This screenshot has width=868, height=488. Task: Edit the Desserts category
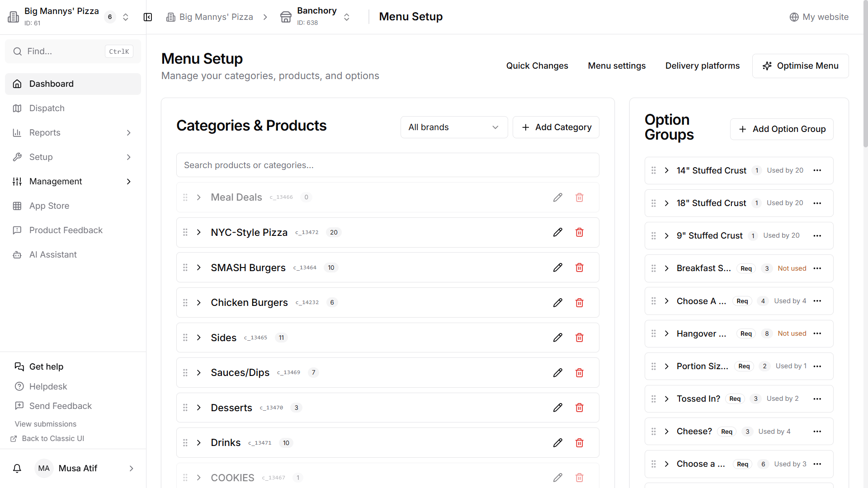558,408
